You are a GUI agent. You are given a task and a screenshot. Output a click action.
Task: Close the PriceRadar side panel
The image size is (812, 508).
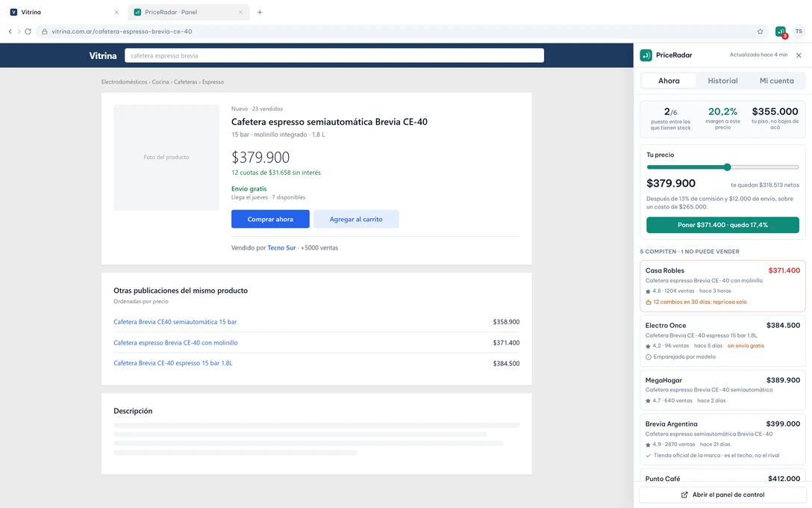coord(799,55)
